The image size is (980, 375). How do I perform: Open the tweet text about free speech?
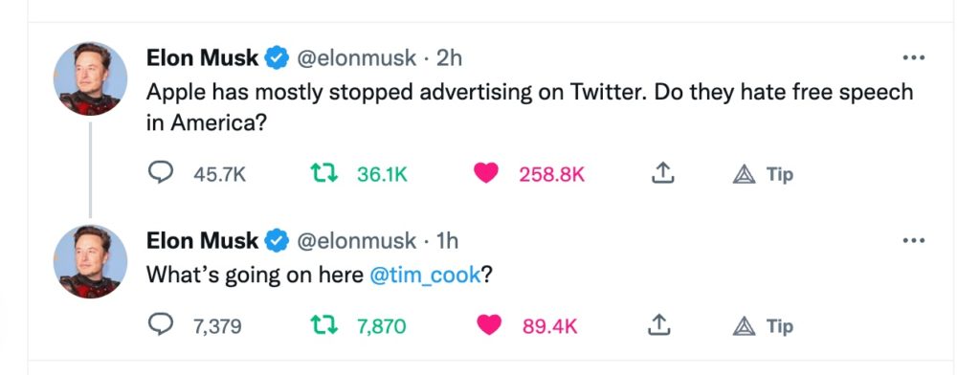click(529, 107)
